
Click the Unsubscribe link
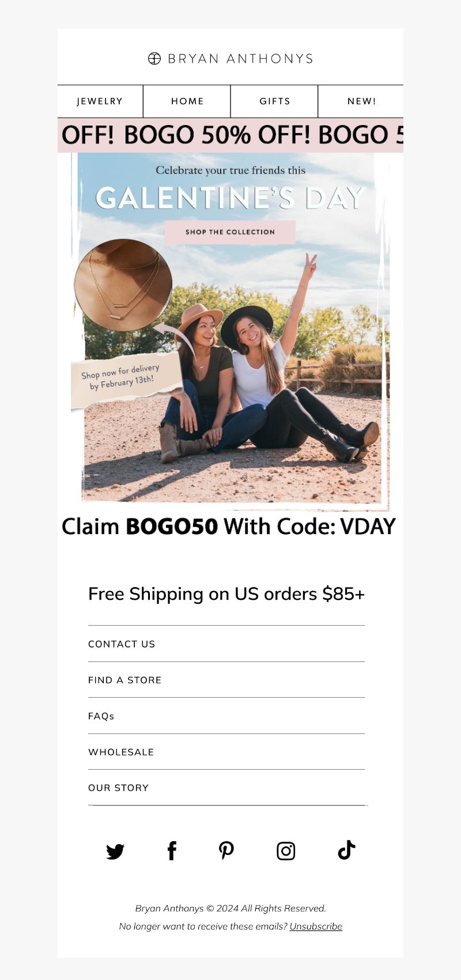coord(316,926)
